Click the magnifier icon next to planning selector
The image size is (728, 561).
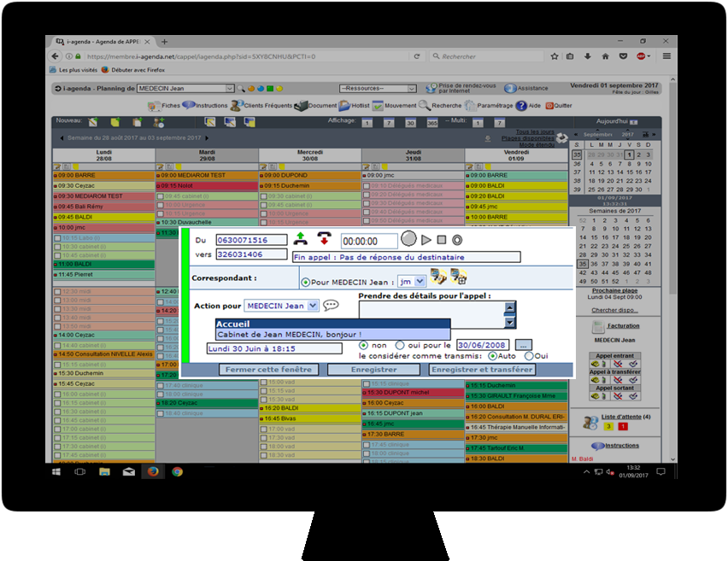[240, 89]
